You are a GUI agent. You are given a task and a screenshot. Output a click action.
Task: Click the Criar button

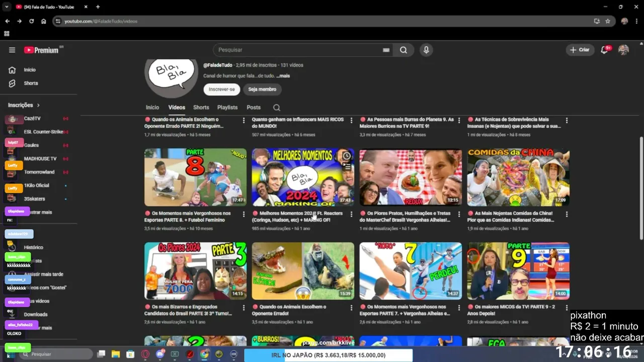click(580, 50)
